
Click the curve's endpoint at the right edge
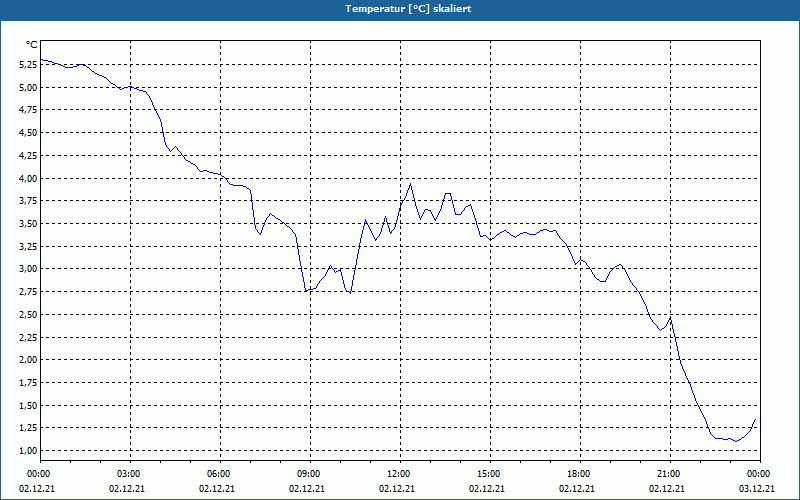(756, 419)
